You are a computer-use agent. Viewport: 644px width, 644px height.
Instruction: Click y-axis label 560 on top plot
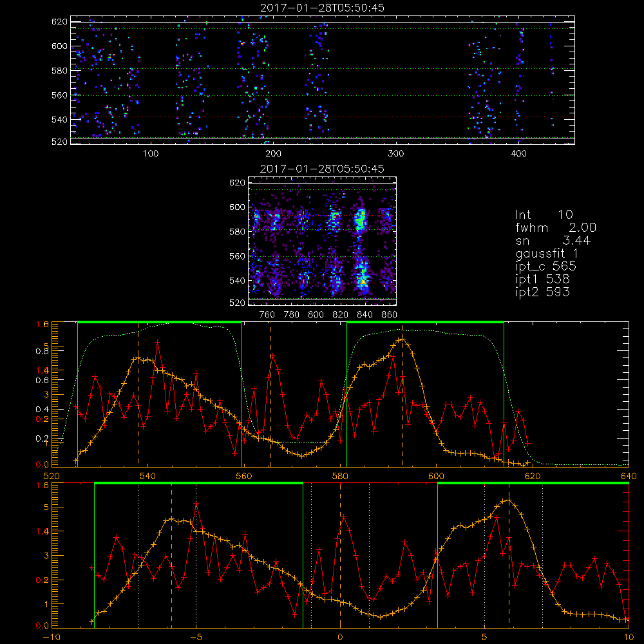pos(59,95)
